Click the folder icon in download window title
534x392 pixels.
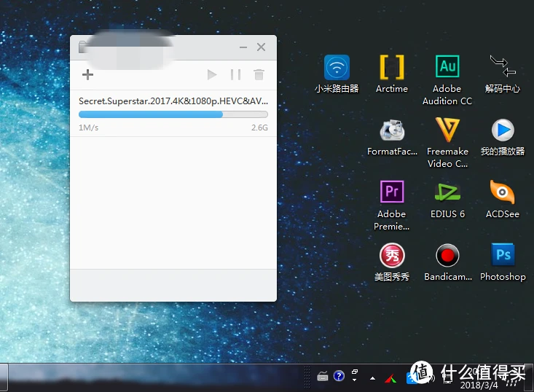pos(82,47)
